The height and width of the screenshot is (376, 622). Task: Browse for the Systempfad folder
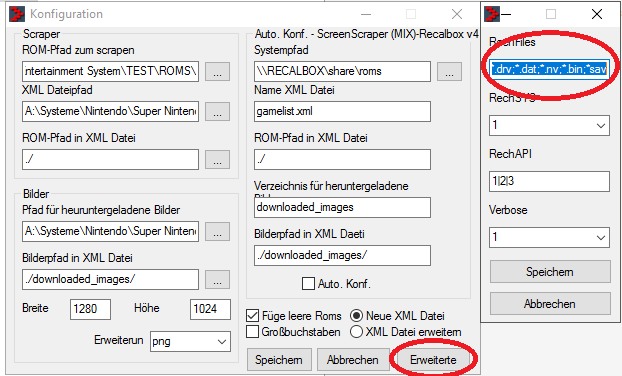point(449,71)
